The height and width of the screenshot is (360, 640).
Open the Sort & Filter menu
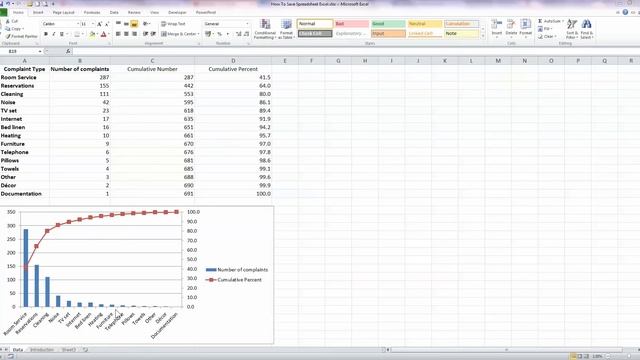click(x=571, y=29)
